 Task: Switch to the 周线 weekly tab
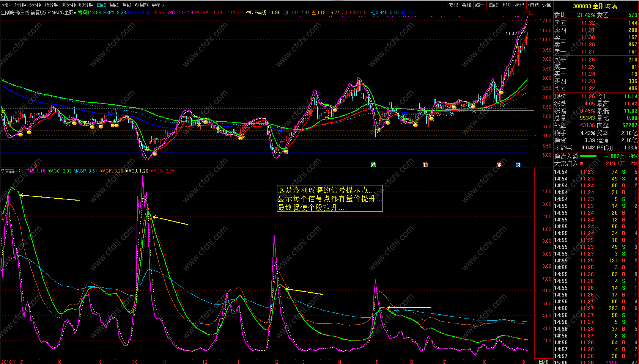tap(114, 5)
